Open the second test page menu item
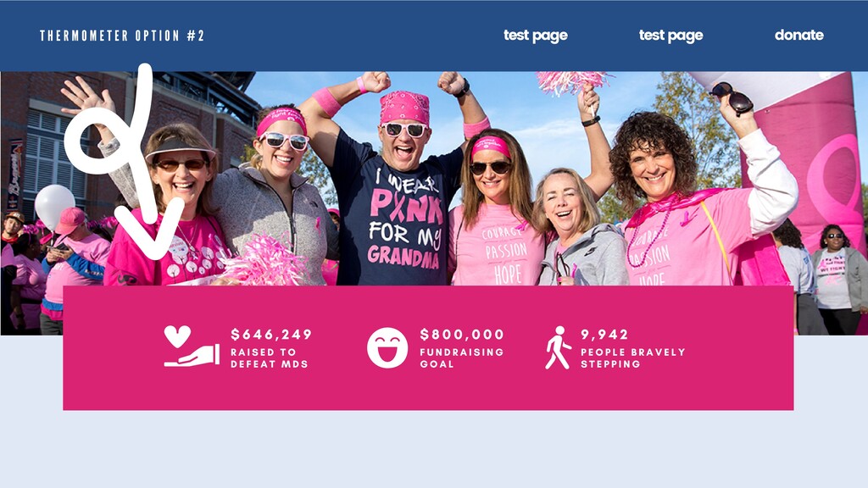The height and width of the screenshot is (488, 868). (x=671, y=36)
